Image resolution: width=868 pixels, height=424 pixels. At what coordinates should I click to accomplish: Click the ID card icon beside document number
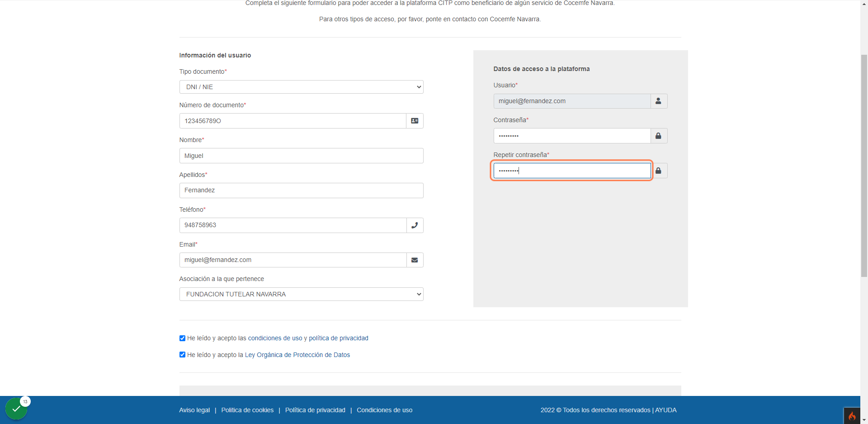[x=415, y=121]
